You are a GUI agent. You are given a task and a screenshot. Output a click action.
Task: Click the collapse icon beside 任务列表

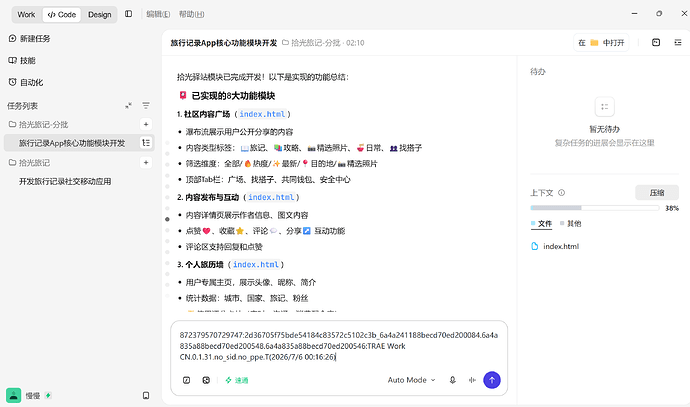(x=128, y=106)
